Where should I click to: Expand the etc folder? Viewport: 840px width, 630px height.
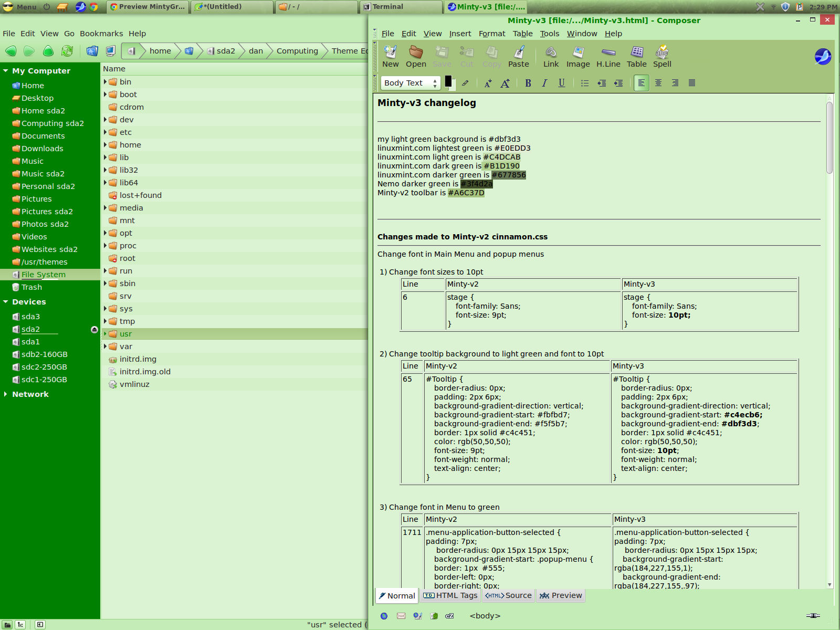(105, 132)
